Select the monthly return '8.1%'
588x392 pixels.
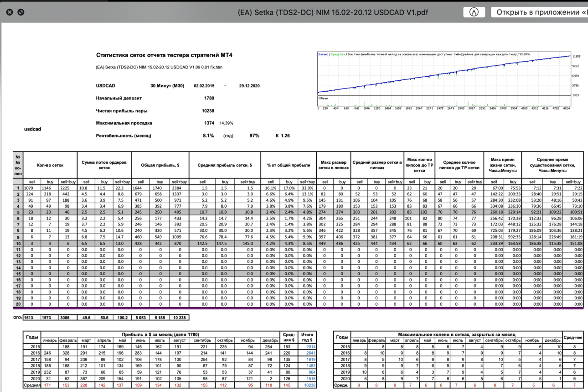(208, 136)
